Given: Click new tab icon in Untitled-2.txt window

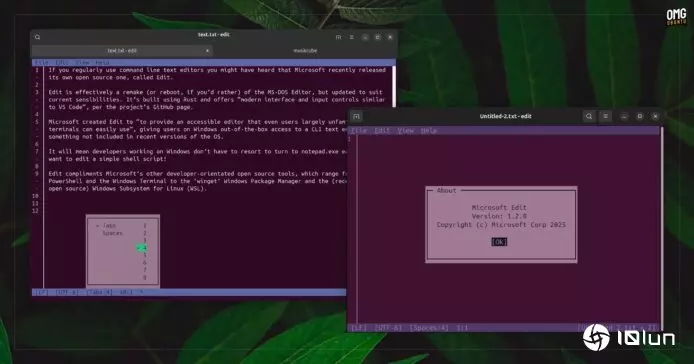Looking at the screenshot, I should tap(357, 116).
